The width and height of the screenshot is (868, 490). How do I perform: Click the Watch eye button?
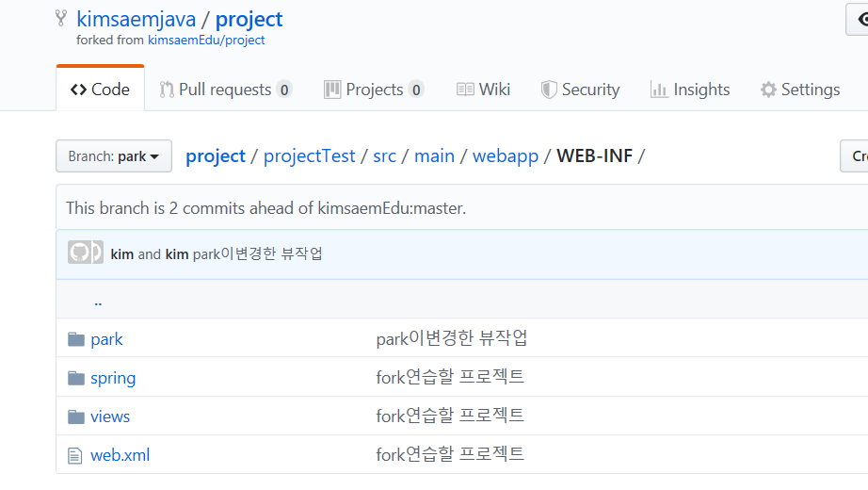tap(857, 20)
